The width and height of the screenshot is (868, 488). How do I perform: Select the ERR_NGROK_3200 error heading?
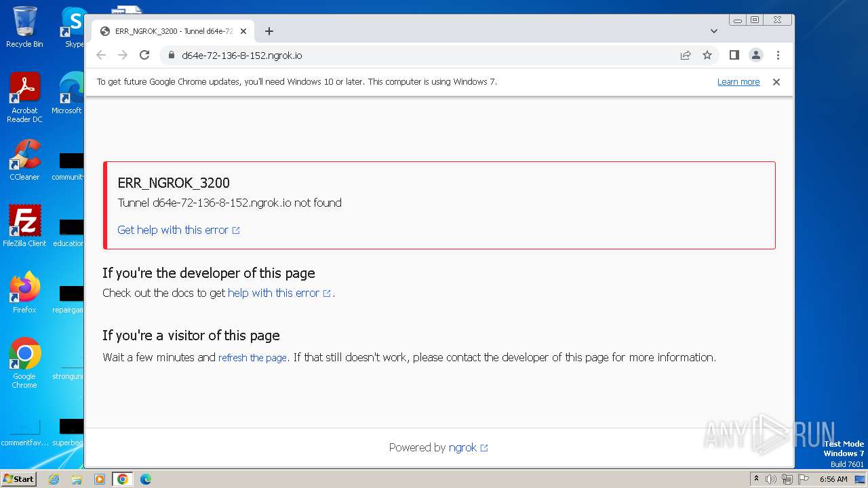[x=174, y=183]
